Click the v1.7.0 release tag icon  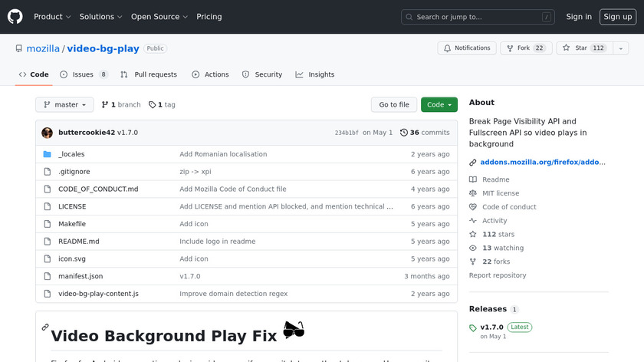[473, 328]
